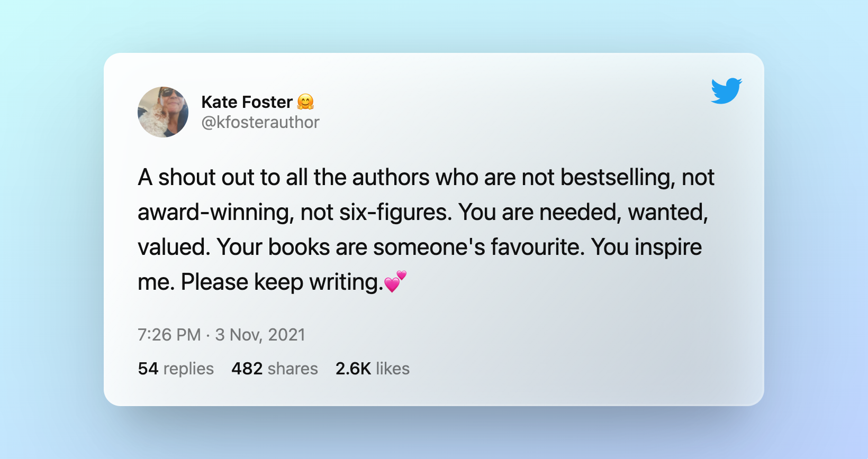Click the word "valued." in the tweet
The width and height of the screenshot is (868, 459).
pos(174,247)
